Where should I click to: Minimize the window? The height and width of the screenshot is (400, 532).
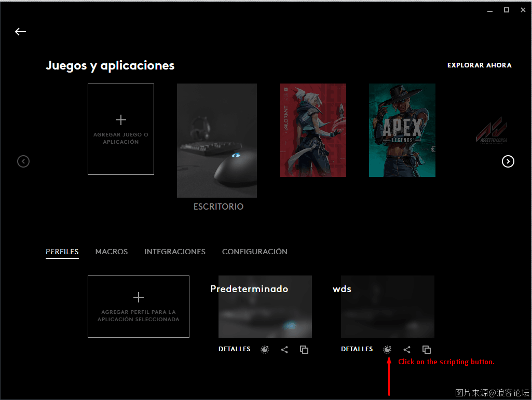(x=490, y=10)
